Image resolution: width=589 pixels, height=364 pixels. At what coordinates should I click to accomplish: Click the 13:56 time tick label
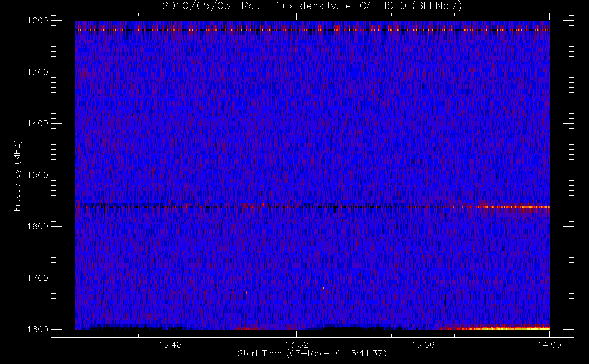(x=423, y=345)
